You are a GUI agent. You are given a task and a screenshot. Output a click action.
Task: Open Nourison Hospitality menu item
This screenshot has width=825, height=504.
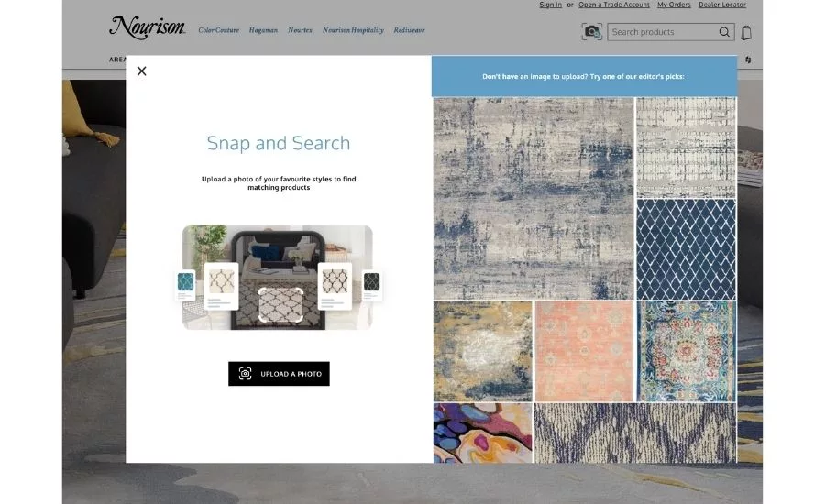tap(353, 30)
